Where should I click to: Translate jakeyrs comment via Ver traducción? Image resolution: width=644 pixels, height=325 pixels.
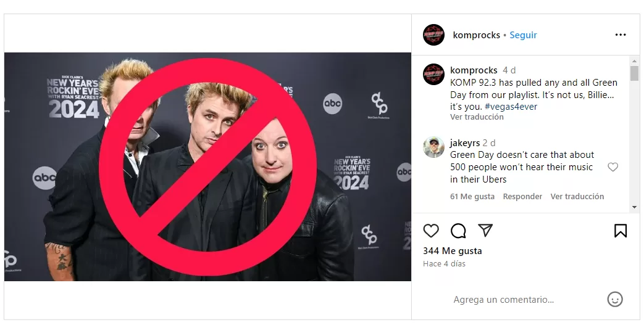pos(577,197)
